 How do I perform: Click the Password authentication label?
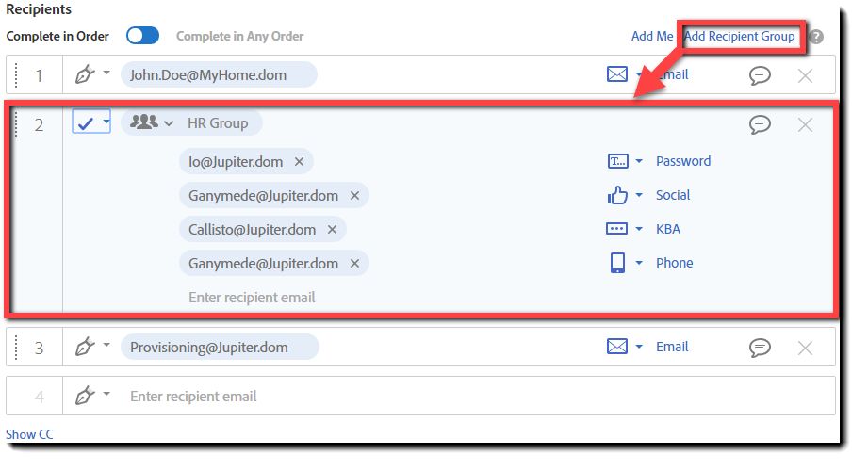tap(683, 161)
